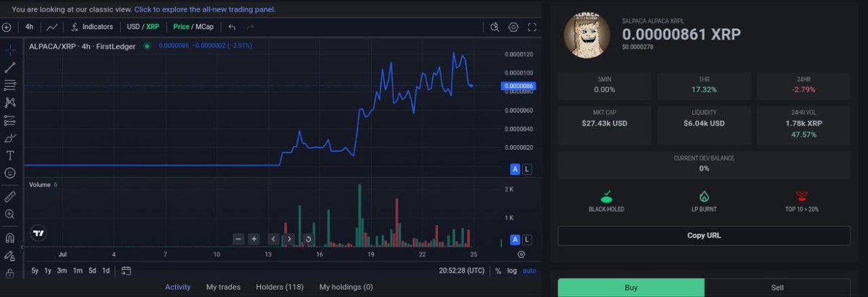Click the green status dot beside FirstLedger

tap(147, 46)
